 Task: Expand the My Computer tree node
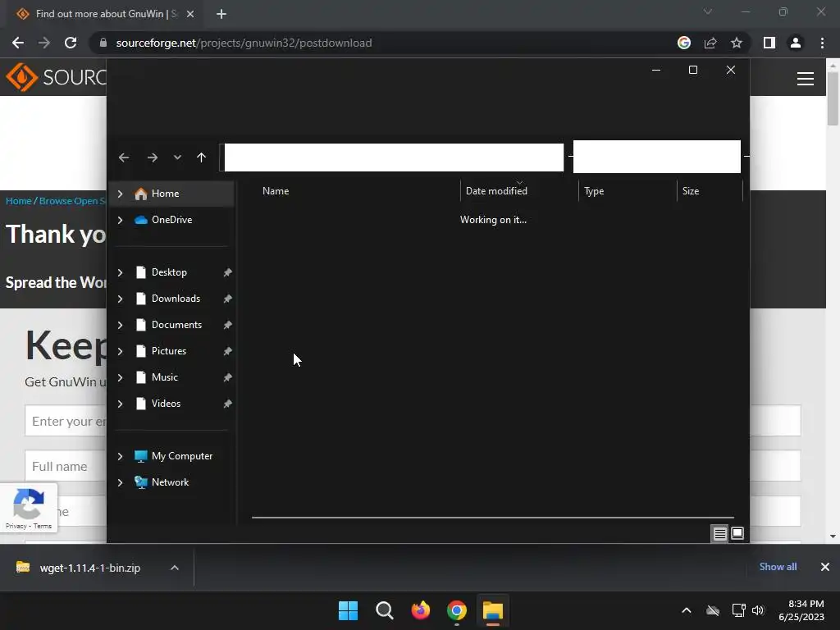(120, 456)
